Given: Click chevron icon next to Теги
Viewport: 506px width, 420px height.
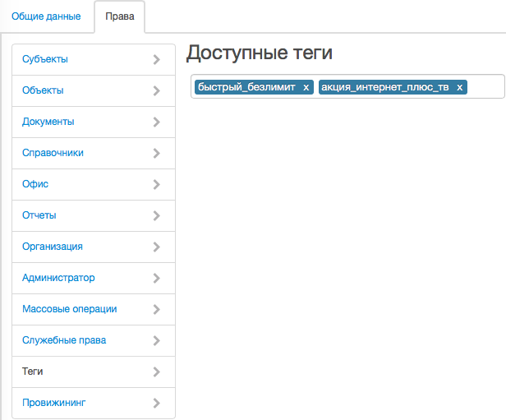Looking at the screenshot, I should click(x=157, y=372).
